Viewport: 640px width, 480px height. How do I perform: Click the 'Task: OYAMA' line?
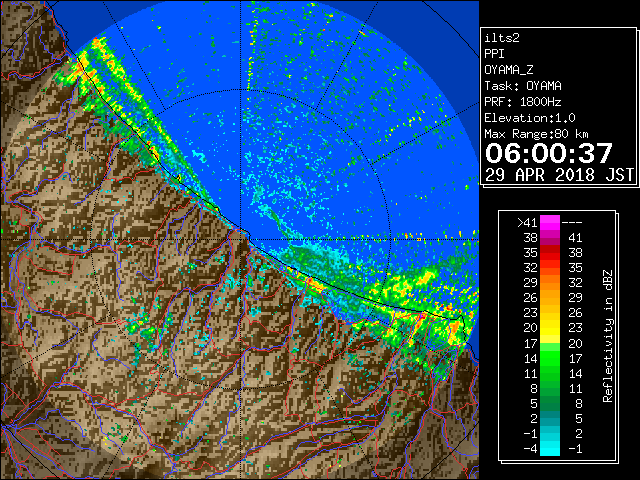pyautogui.click(x=523, y=86)
